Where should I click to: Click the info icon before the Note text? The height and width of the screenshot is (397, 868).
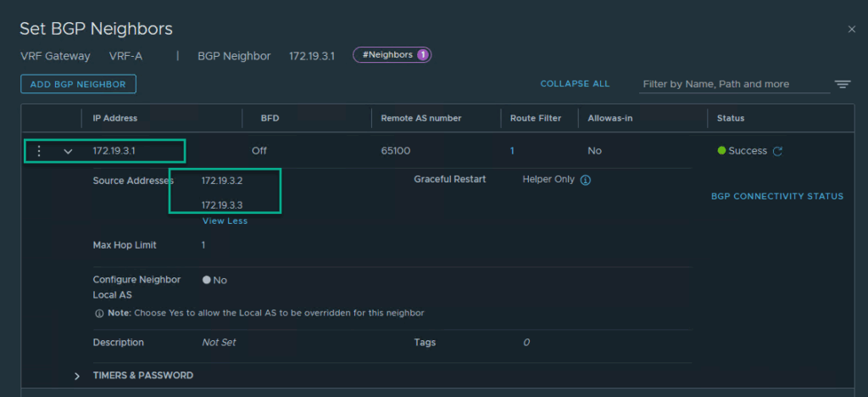(99, 313)
